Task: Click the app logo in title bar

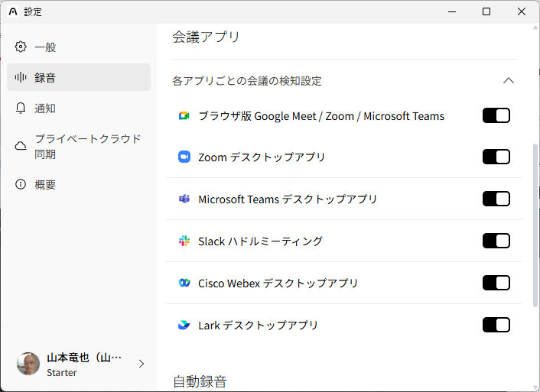Action: tap(12, 12)
